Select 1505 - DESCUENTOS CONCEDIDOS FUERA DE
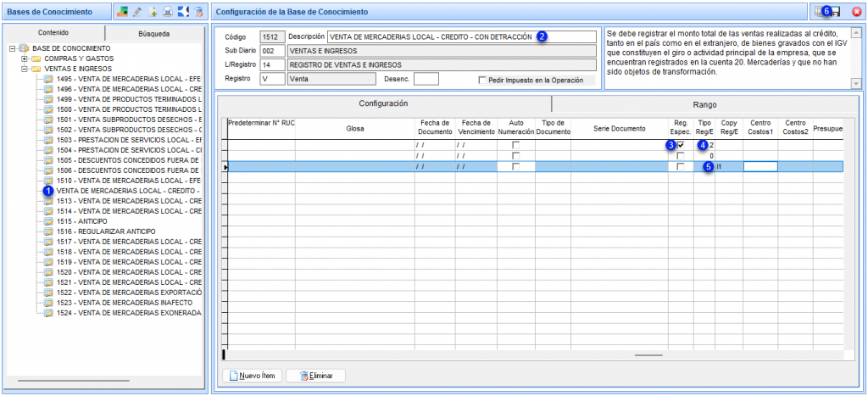 click(129, 160)
